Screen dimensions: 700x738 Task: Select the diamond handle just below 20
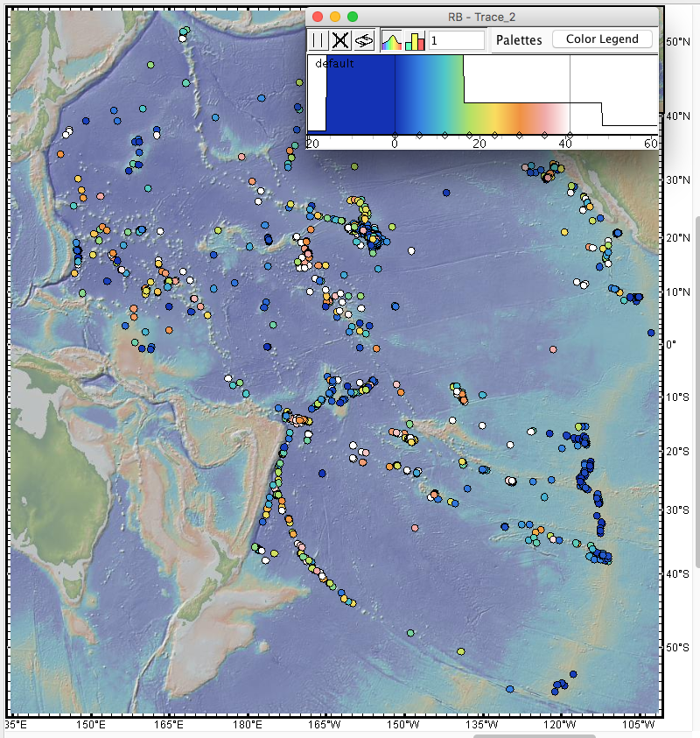[x=470, y=135]
